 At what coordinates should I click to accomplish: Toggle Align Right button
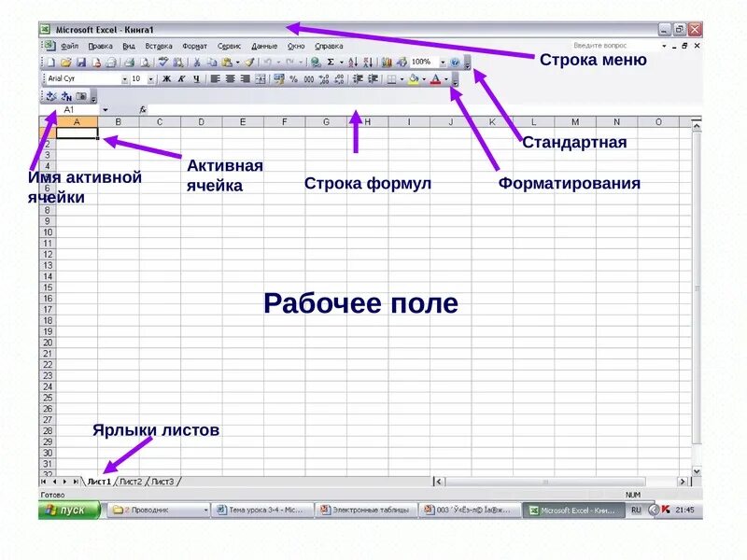(x=246, y=79)
